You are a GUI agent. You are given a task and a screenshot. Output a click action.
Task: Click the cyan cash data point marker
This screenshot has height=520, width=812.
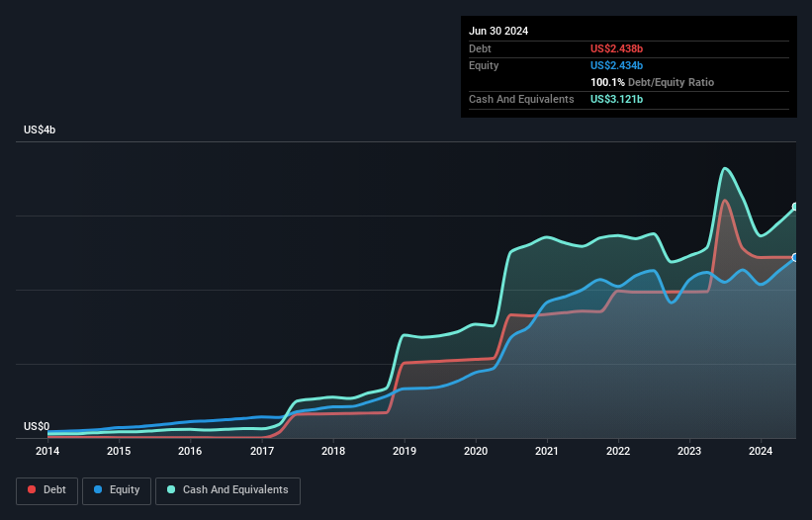click(x=796, y=207)
